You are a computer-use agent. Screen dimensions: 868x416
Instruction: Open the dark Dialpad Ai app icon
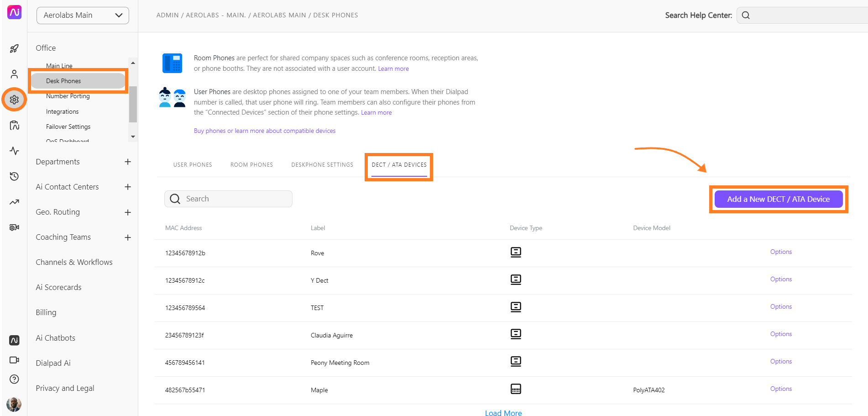14,340
